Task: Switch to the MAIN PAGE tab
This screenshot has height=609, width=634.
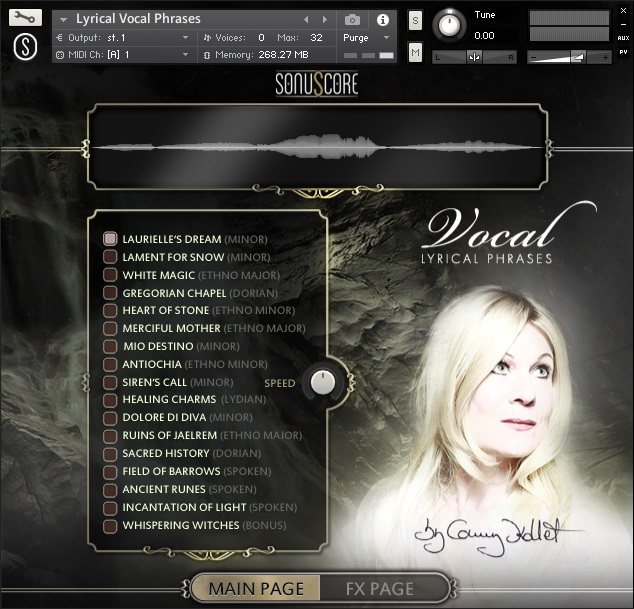Action: 256,589
